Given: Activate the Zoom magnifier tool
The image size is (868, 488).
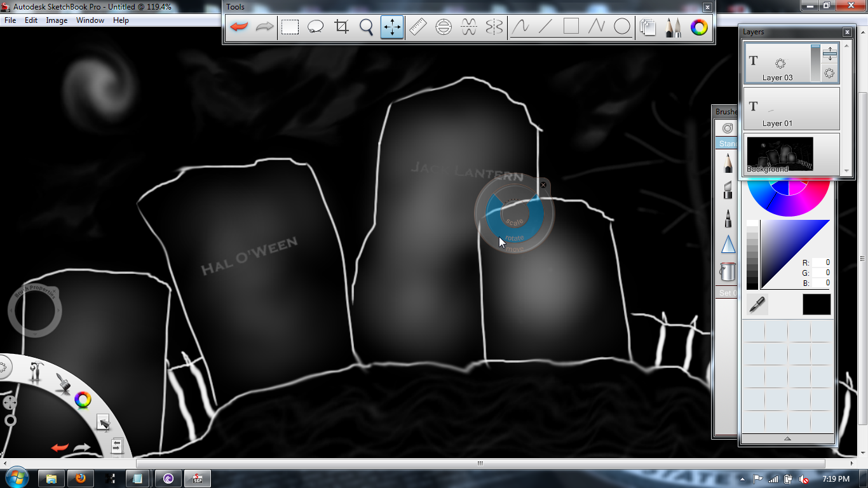Looking at the screenshot, I should (367, 27).
